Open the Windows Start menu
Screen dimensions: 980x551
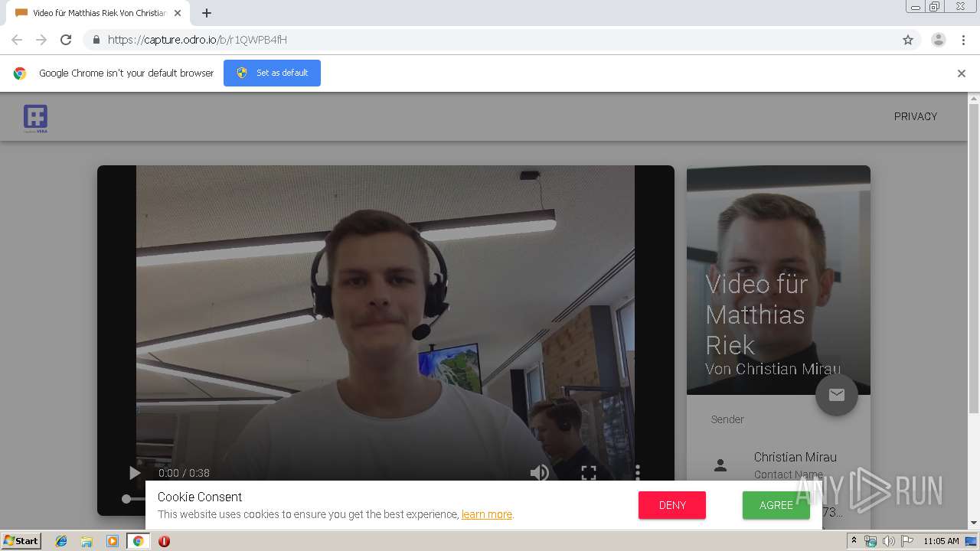pos(21,541)
